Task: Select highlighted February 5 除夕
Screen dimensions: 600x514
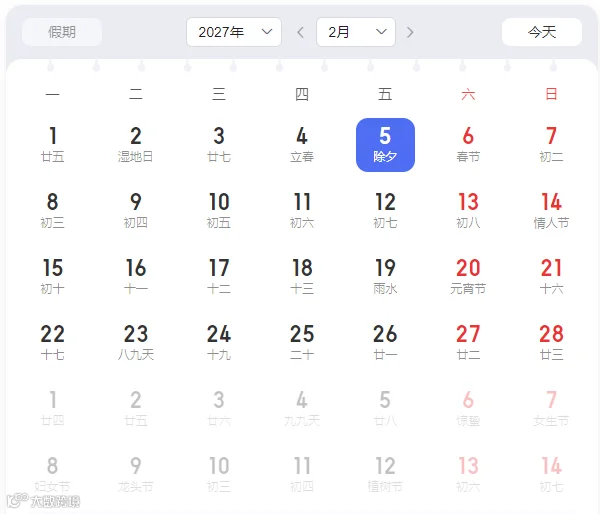Action: point(385,145)
